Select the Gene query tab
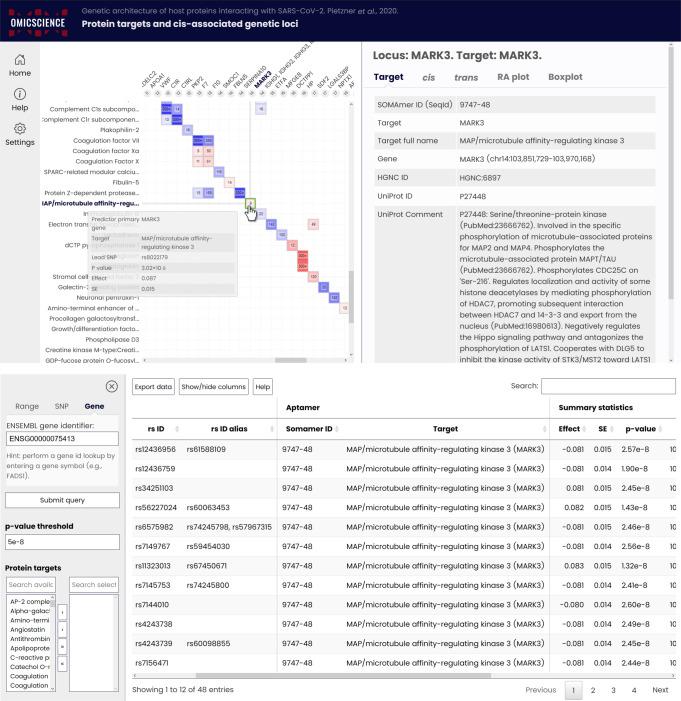681x701 pixels. point(94,406)
